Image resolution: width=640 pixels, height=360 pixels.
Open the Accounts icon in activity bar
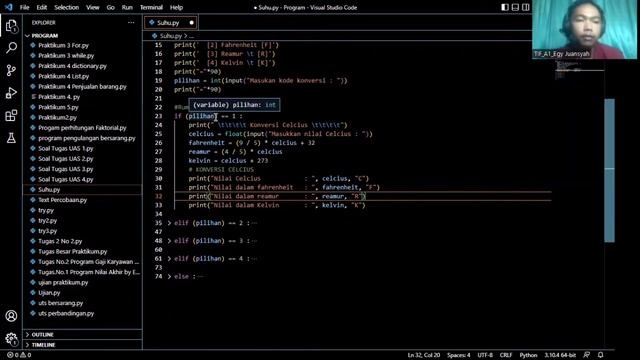(x=11, y=316)
